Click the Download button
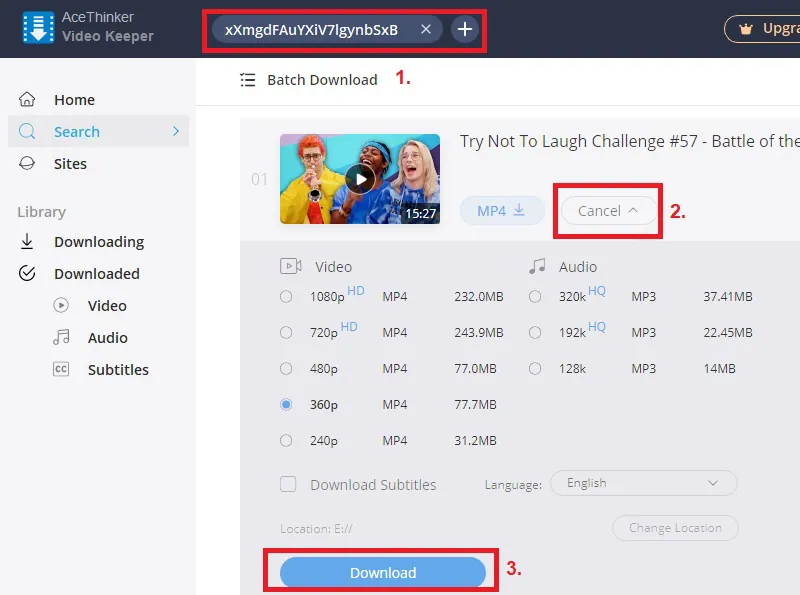 [383, 572]
